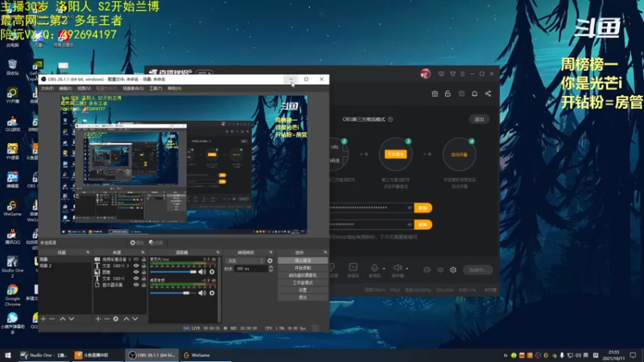Hide the 图像 source
644x362 pixels.
click(136, 272)
